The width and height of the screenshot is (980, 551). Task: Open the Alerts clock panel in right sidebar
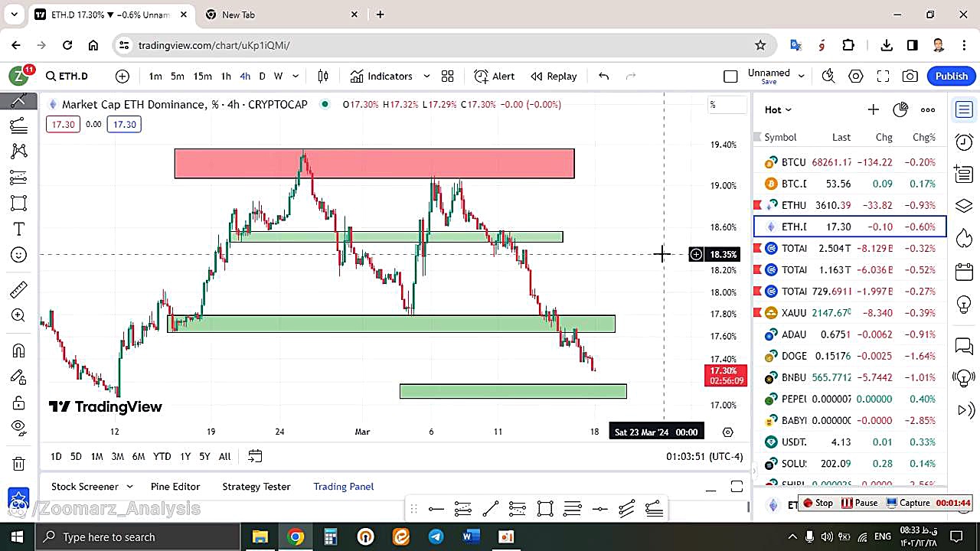tap(964, 142)
